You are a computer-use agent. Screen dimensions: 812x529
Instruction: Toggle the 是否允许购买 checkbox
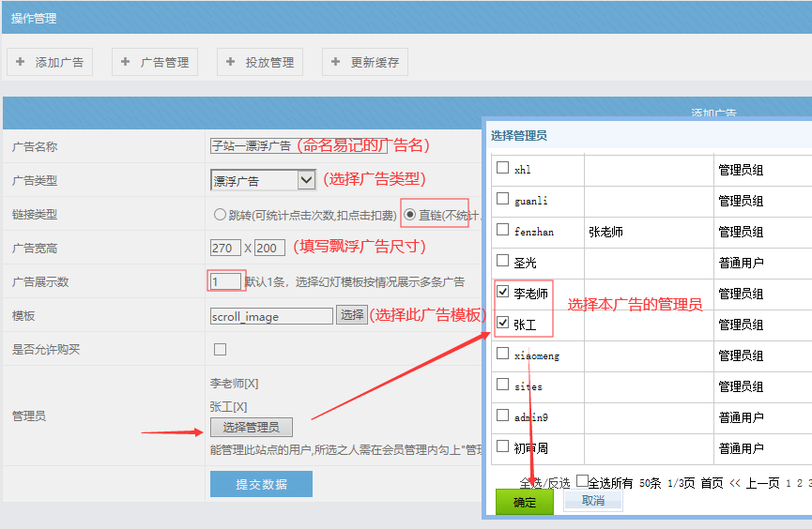220,350
